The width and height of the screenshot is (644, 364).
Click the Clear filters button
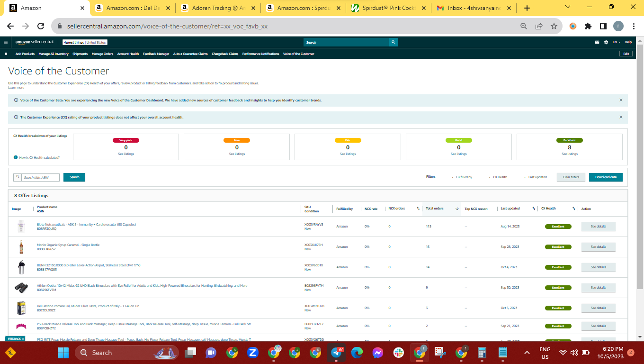tap(571, 177)
